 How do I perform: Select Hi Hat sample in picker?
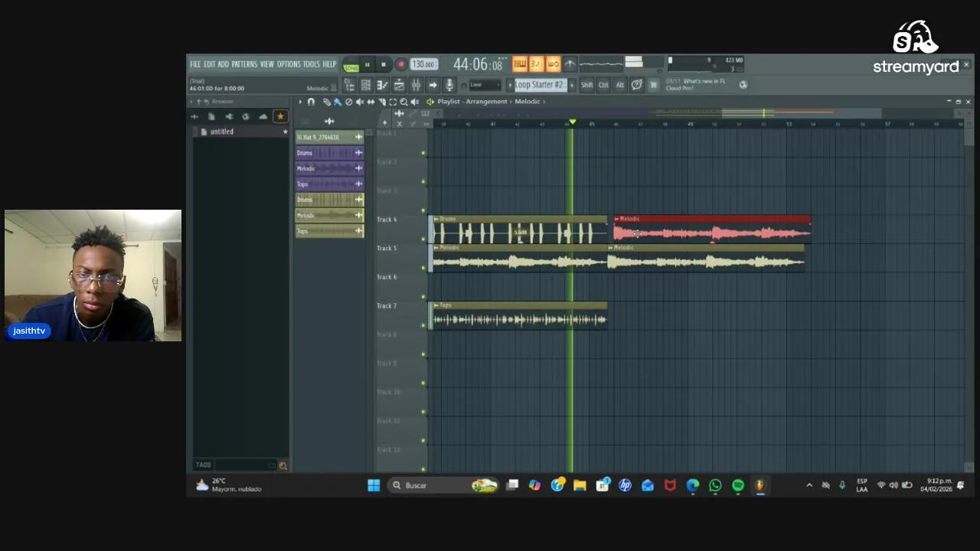[330, 137]
